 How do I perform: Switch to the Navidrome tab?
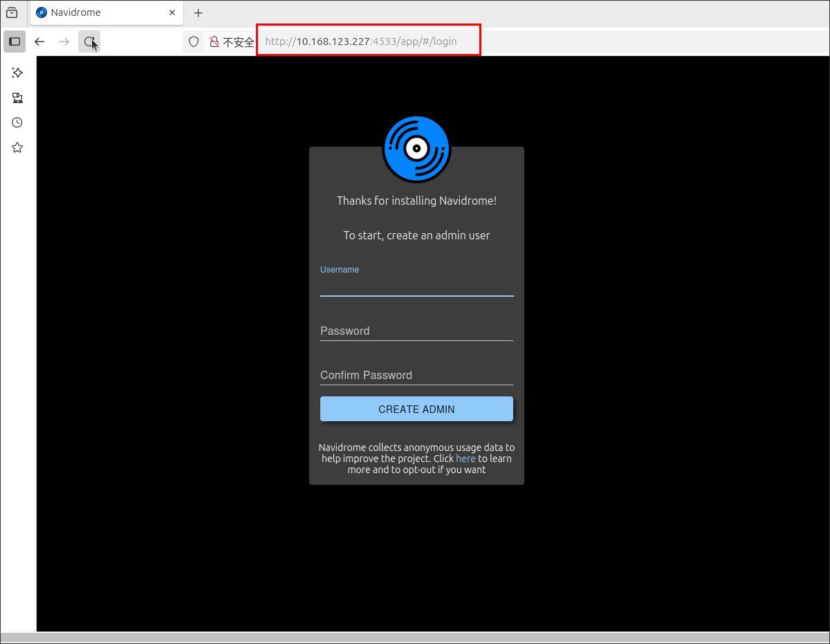[x=107, y=12]
